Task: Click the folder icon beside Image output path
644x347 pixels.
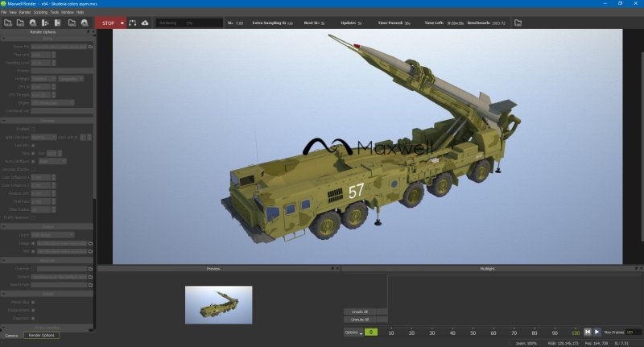Action: pos(91,242)
